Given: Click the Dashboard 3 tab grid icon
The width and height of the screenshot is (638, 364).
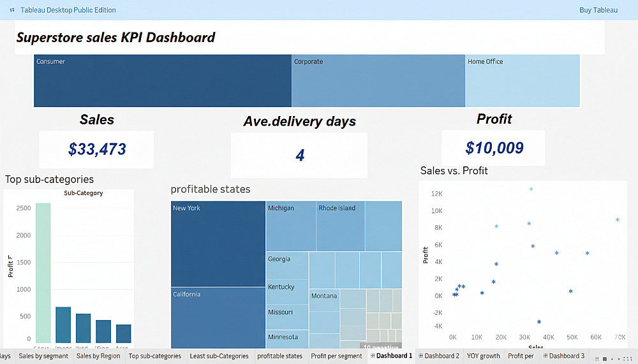Looking at the screenshot, I should click(545, 356).
